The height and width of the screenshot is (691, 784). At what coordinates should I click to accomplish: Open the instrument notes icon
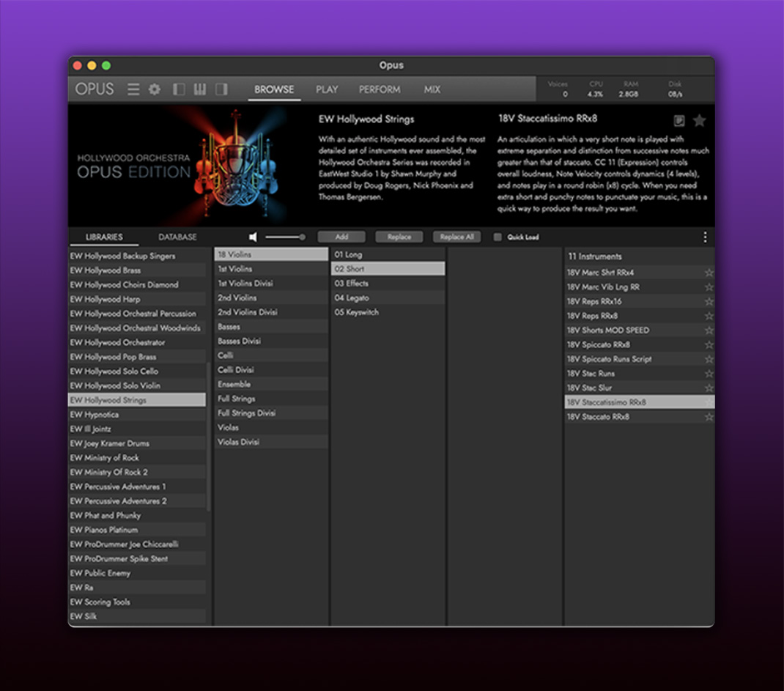click(x=679, y=120)
